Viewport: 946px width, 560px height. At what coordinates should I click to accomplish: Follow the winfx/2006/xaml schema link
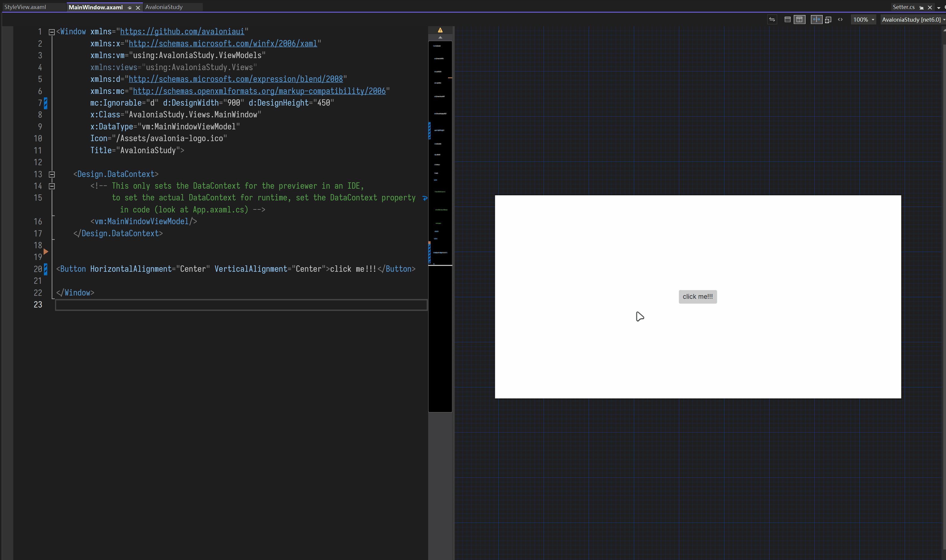(x=223, y=44)
